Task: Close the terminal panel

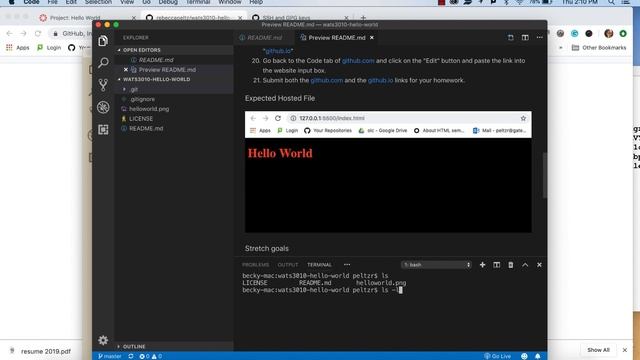Action: (539, 265)
